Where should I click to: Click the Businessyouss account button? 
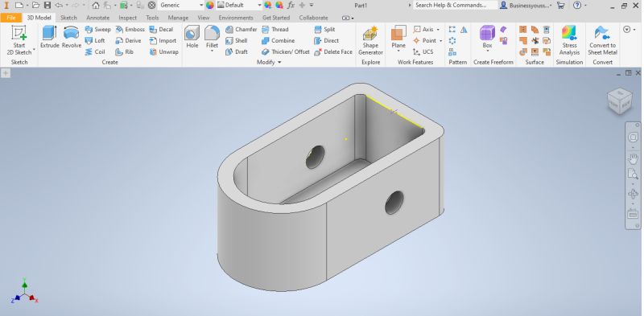526,6
